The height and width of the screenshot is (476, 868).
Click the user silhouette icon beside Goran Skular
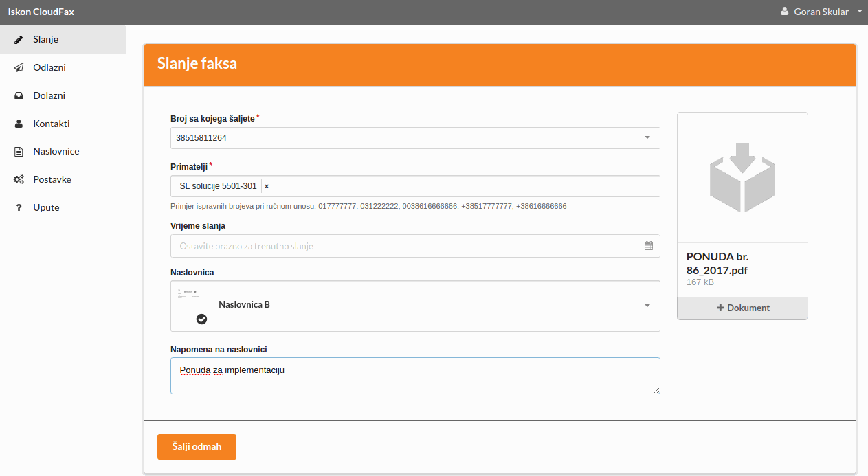(785, 11)
